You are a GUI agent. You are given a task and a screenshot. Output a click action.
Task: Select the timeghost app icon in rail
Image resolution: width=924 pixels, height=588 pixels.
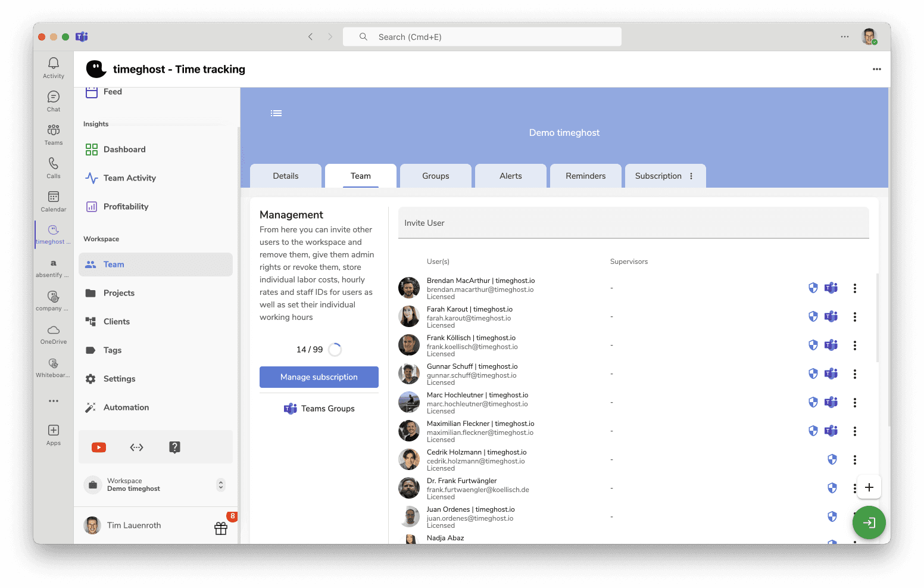(x=54, y=230)
